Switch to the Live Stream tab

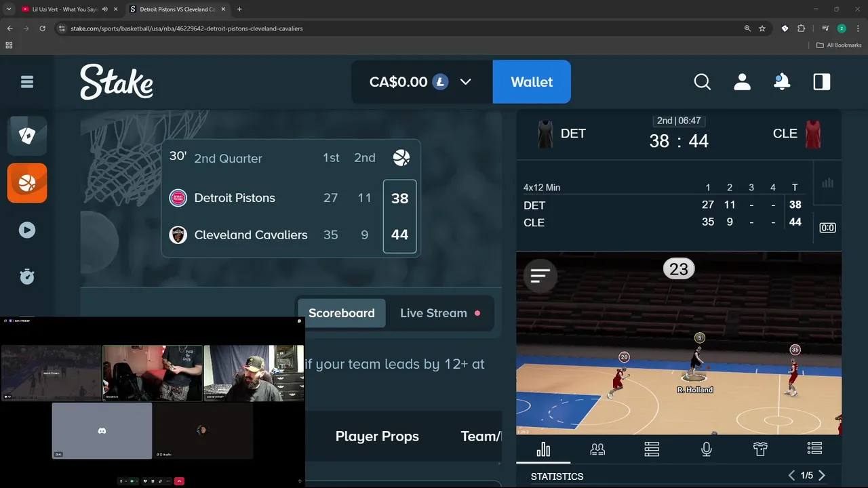click(x=440, y=313)
